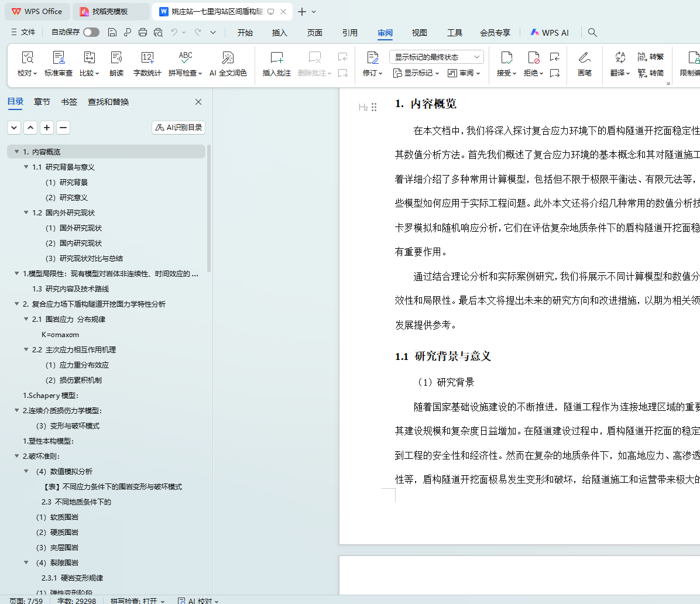This screenshot has width=700, height=604.
Task: Open the 显示标记的最终状态 dropdown
Action: coord(436,57)
